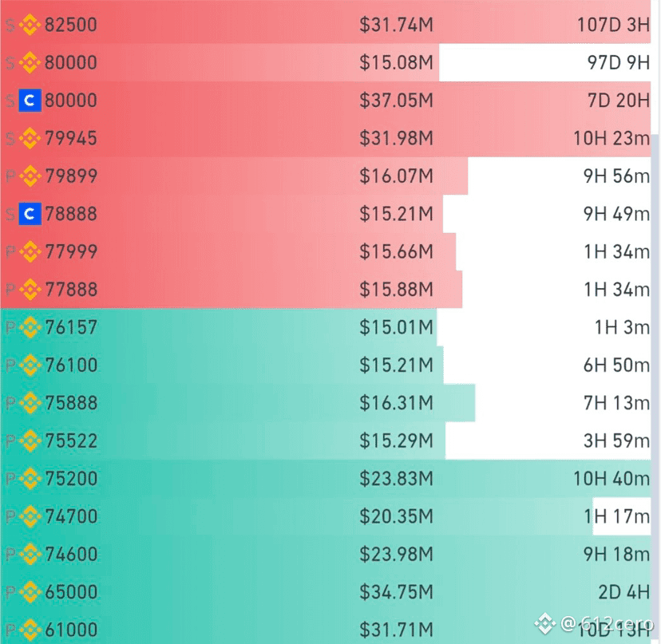
Task: Select price 65000
Action: click(71, 593)
